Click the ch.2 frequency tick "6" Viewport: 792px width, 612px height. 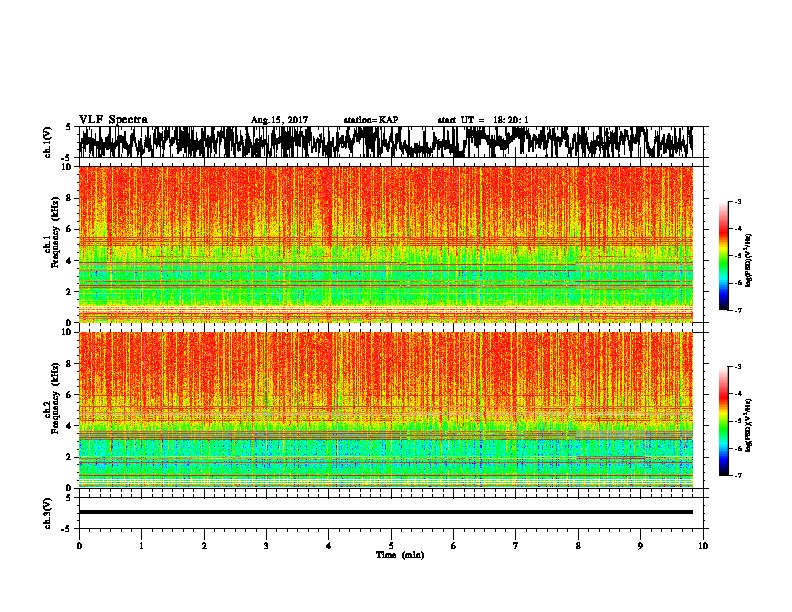[x=71, y=395]
